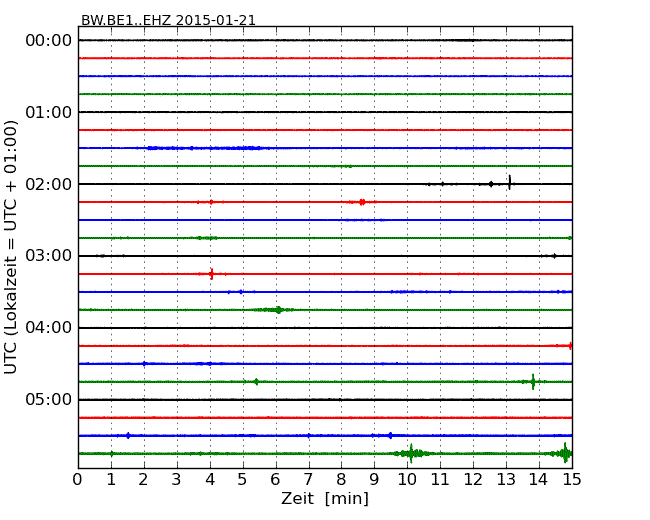Click x-axis tick label 8
650x520 pixels.
(x=341, y=480)
